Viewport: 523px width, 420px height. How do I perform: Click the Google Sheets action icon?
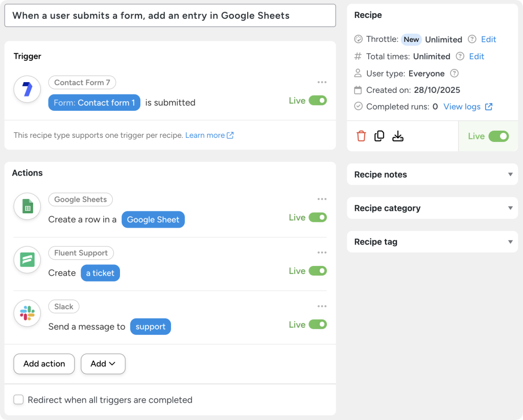(x=27, y=206)
